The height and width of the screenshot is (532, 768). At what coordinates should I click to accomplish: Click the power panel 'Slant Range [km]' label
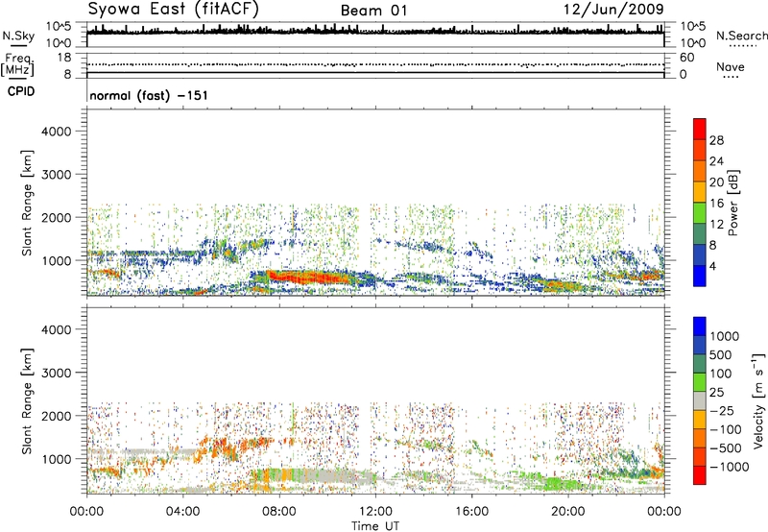28,203
